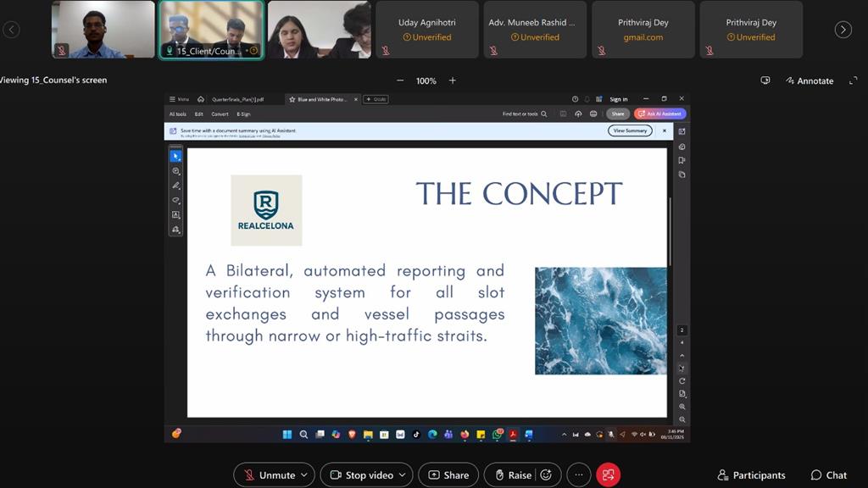868x488 pixels.
Task: Stop video using the camera button
Action: tap(361, 475)
